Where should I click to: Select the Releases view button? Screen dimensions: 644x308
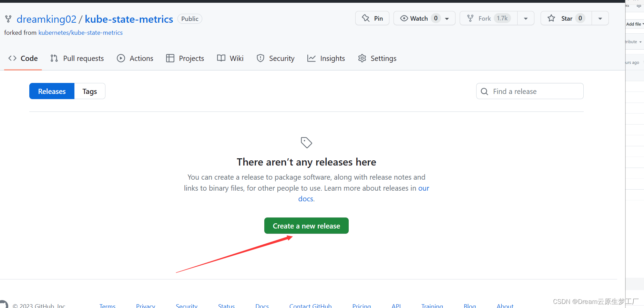pos(52,91)
